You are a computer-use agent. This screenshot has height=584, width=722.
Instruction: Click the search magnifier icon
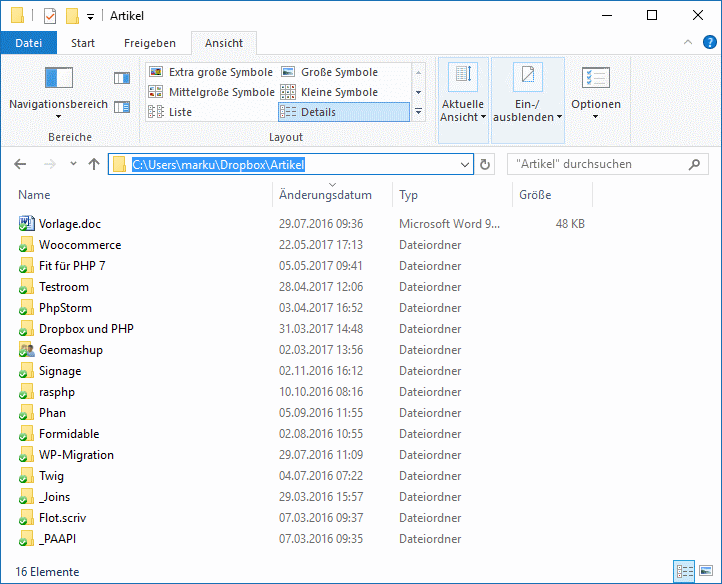click(694, 164)
